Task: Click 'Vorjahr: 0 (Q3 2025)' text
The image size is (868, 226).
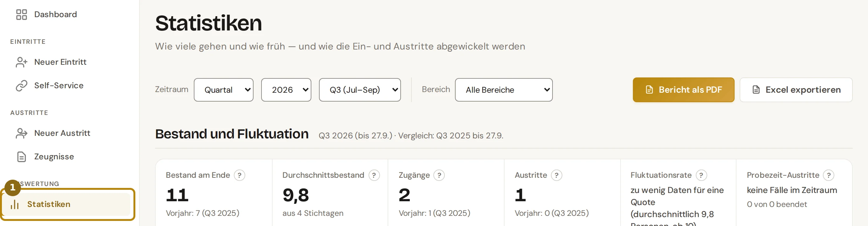Action: (x=552, y=213)
